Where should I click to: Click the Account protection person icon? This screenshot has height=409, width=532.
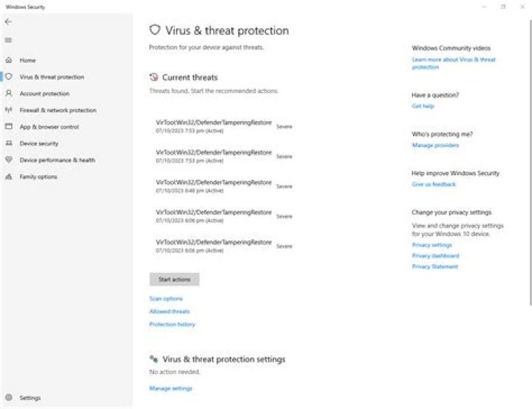[9, 93]
